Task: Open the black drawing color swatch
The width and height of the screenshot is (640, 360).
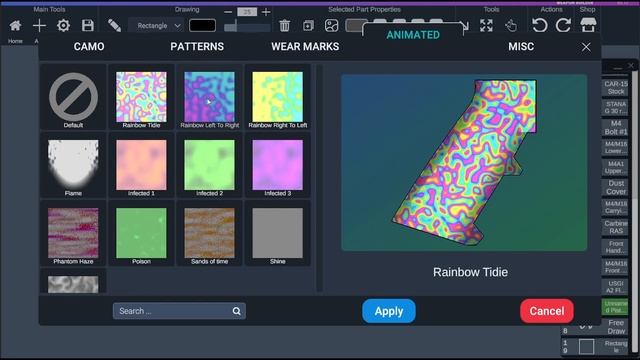Action: [202, 26]
